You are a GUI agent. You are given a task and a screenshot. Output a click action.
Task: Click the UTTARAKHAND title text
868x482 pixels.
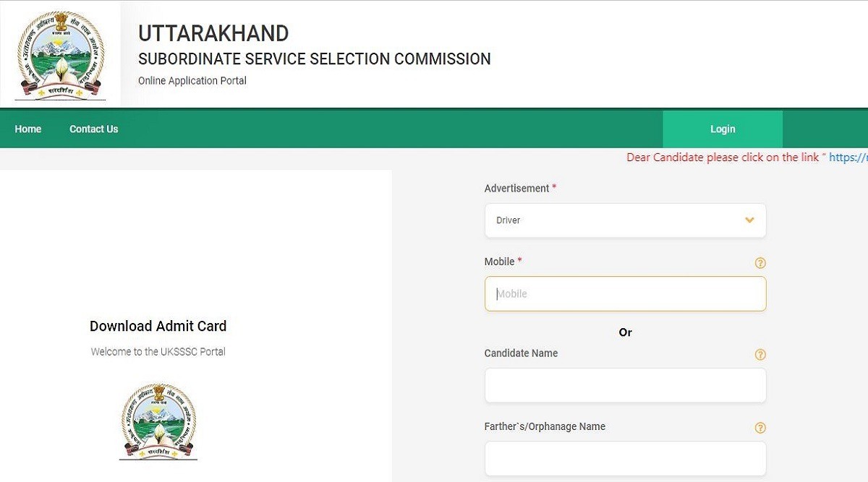tap(213, 33)
